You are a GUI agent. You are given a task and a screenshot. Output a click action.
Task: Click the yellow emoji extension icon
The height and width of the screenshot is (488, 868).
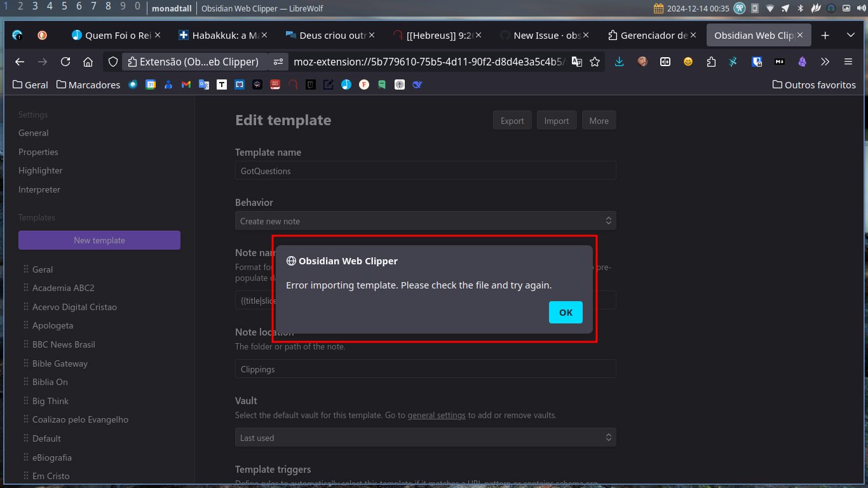pyautogui.click(x=688, y=62)
